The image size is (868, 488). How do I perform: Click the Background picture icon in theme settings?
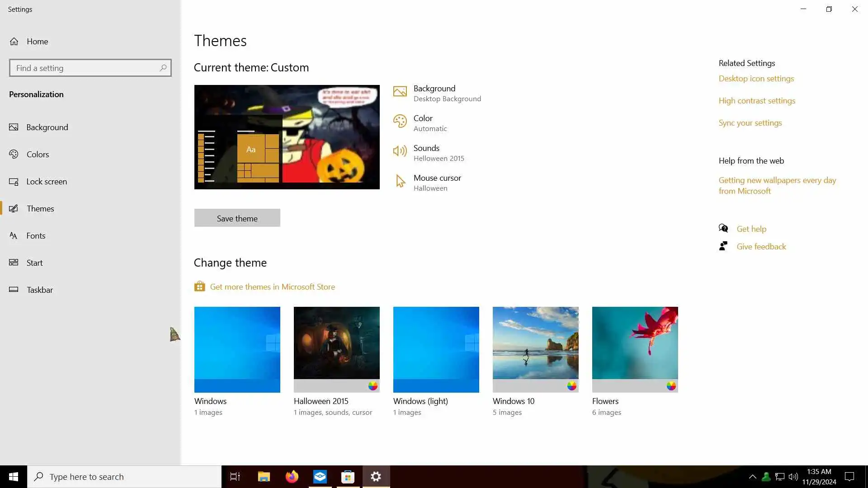[400, 92]
